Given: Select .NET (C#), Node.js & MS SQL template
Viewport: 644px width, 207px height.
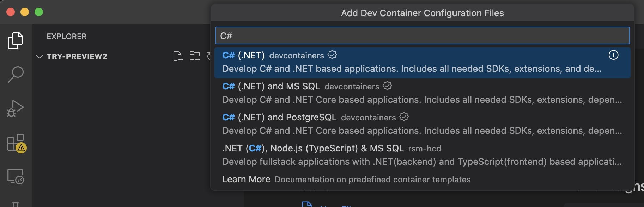Looking at the screenshot, I should pos(422,155).
